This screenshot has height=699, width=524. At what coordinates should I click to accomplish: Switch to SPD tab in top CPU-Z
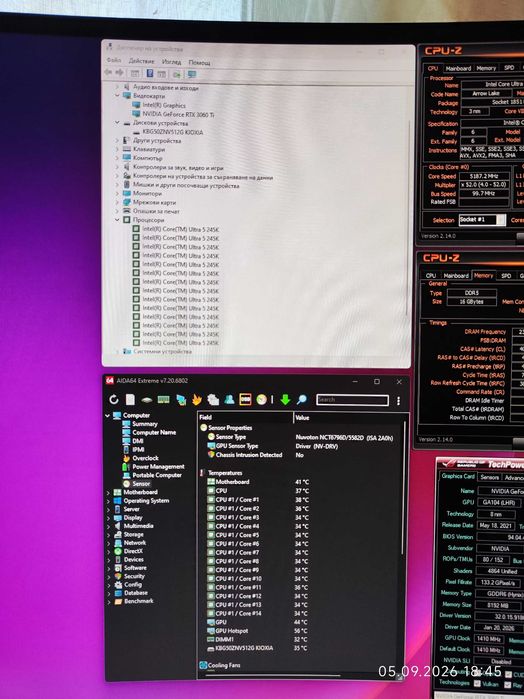click(509, 68)
